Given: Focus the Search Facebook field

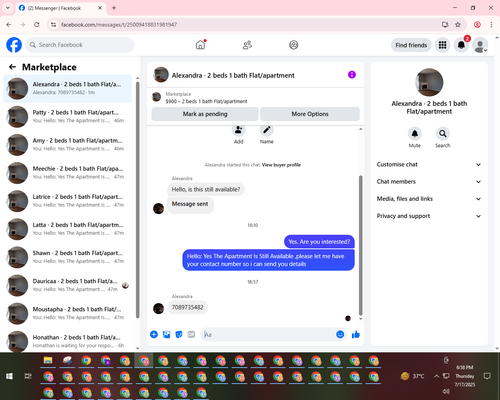Looking at the screenshot, I should 80,45.
